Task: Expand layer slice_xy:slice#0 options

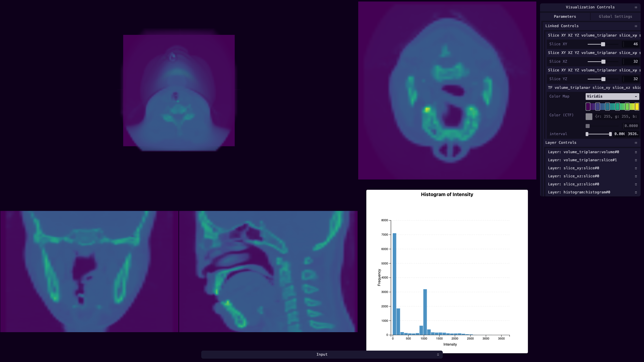Action: [x=636, y=168]
